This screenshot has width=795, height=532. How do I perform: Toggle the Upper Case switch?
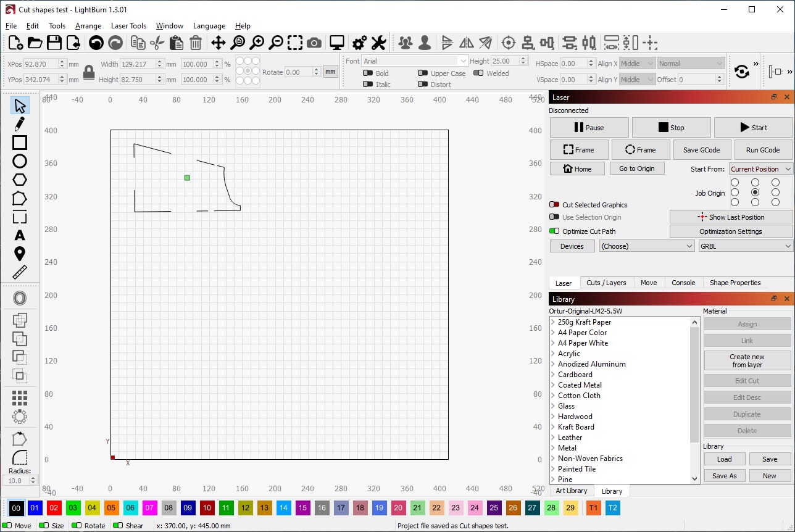pyautogui.click(x=423, y=73)
